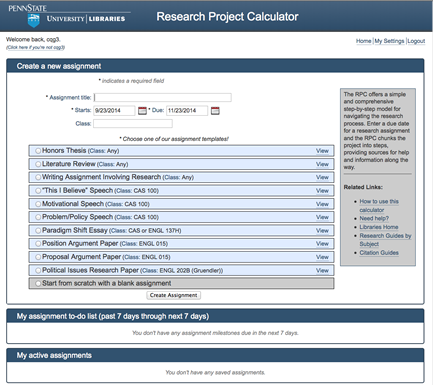Screen dimensions: 433x385
Task: Focus the Assignment title input field
Action: 163,97
